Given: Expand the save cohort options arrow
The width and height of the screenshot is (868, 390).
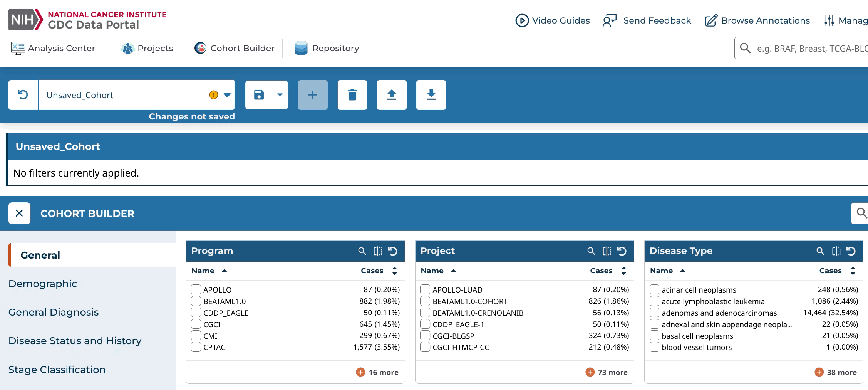Looking at the screenshot, I should [x=280, y=95].
